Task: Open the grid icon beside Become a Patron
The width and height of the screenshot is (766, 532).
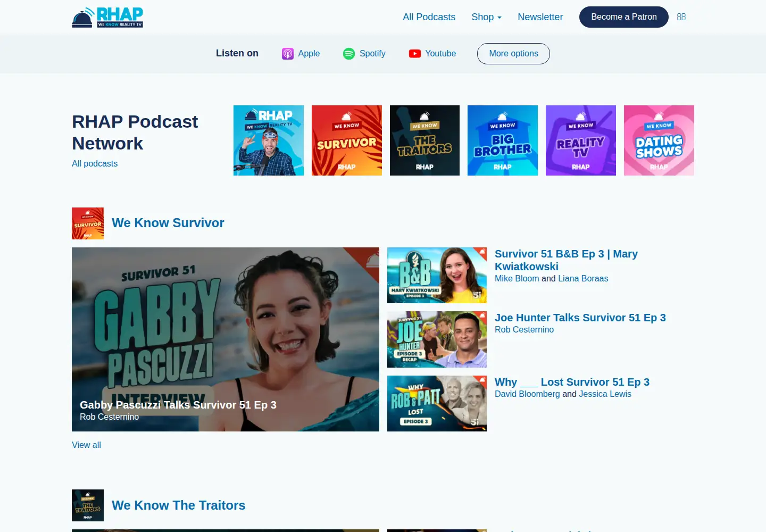Action: pos(681,17)
